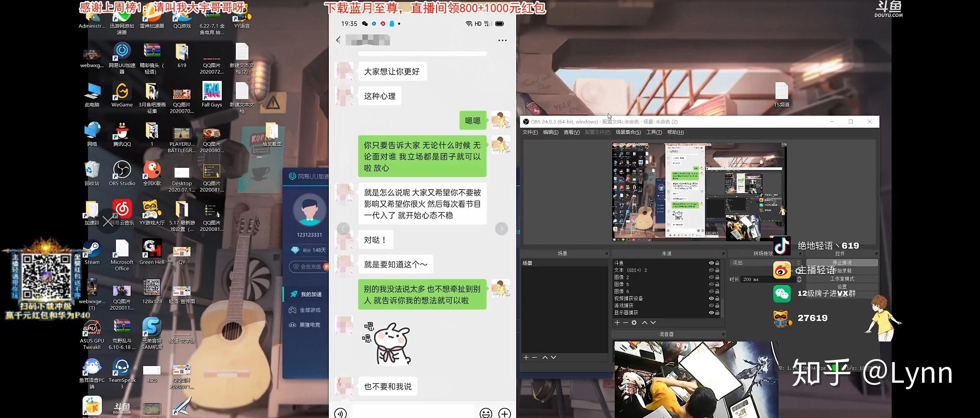Click the chat message input field

(413, 412)
